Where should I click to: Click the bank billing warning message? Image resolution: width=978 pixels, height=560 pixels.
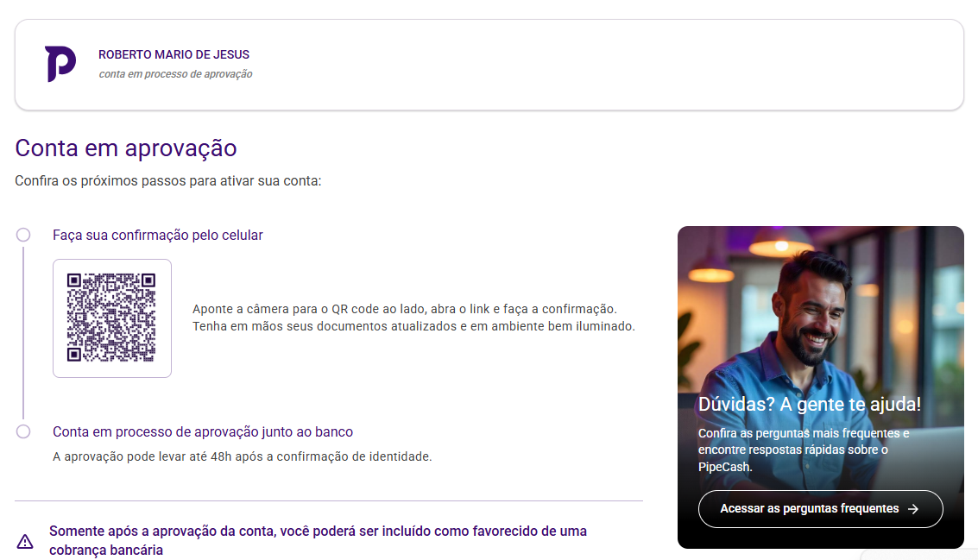pos(318,540)
